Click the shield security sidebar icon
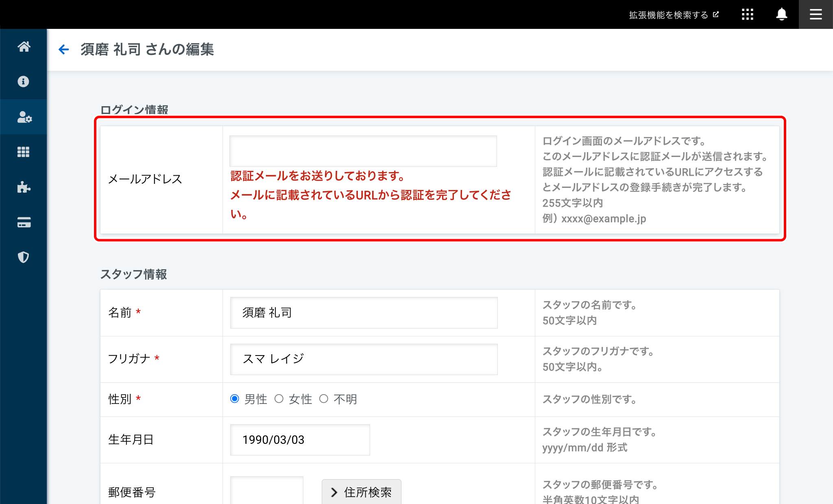The image size is (833, 504). click(x=24, y=257)
